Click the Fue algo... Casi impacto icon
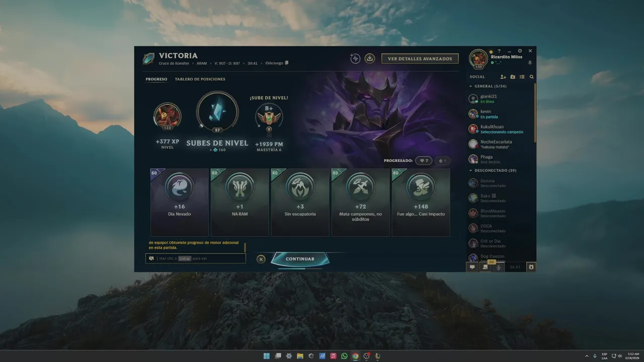 click(x=421, y=187)
